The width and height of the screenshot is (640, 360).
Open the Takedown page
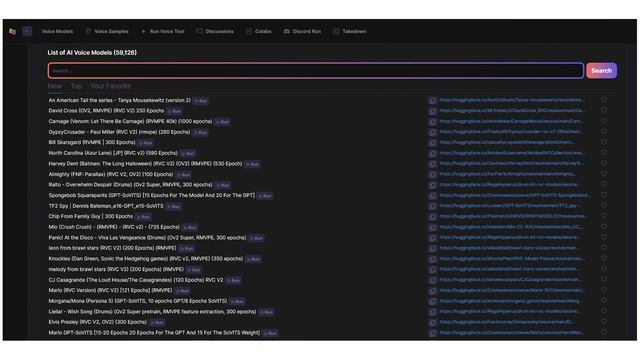(354, 31)
